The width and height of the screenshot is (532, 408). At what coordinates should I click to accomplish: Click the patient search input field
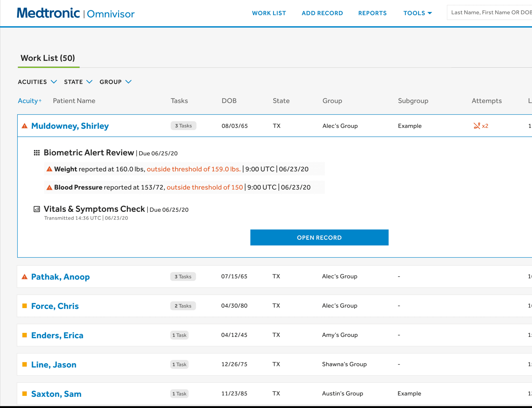tap(489, 12)
